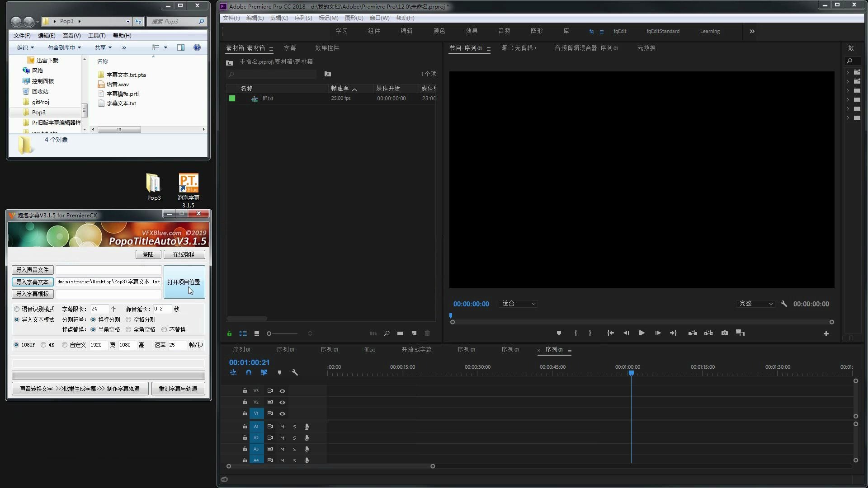Create new bin in project panel

(400, 333)
